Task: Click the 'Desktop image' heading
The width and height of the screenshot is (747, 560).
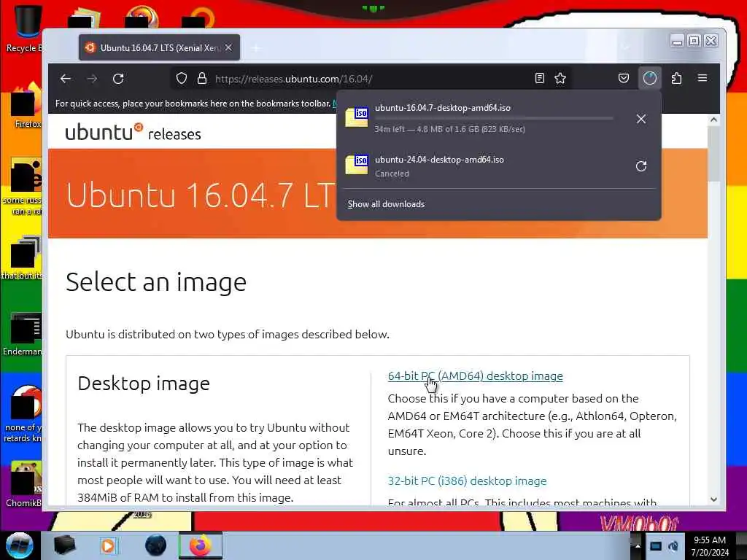Action: coord(144,384)
